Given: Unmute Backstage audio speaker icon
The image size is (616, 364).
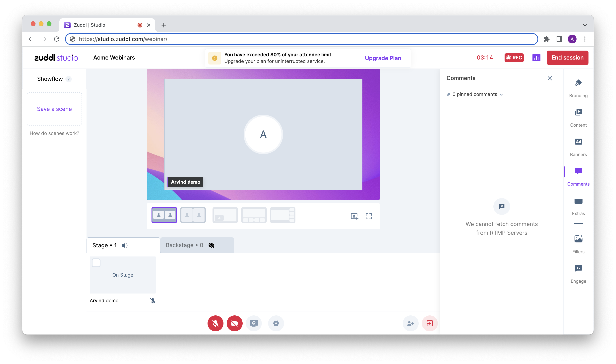Looking at the screenshot, I should pyautogui.click(x=211, y=245).
